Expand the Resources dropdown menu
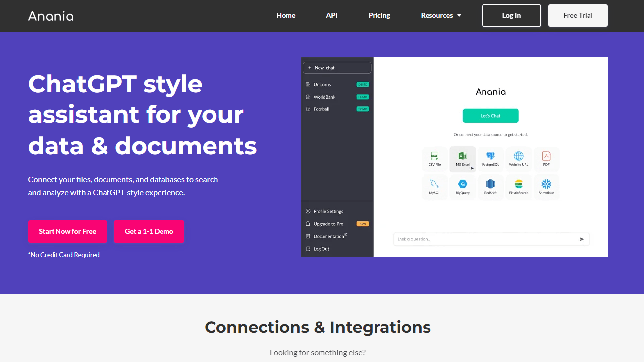 coord(441,15)
